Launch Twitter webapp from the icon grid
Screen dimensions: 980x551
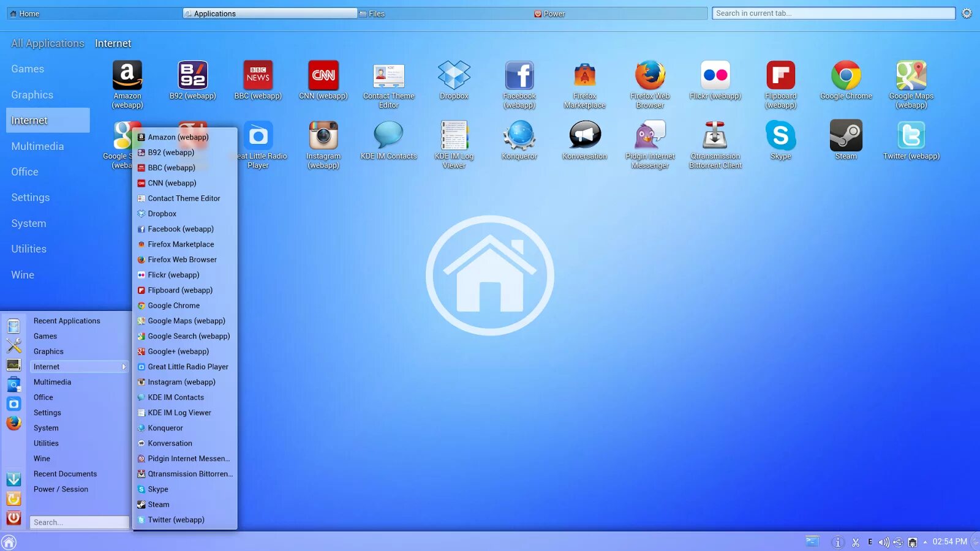tap(911, 135)
